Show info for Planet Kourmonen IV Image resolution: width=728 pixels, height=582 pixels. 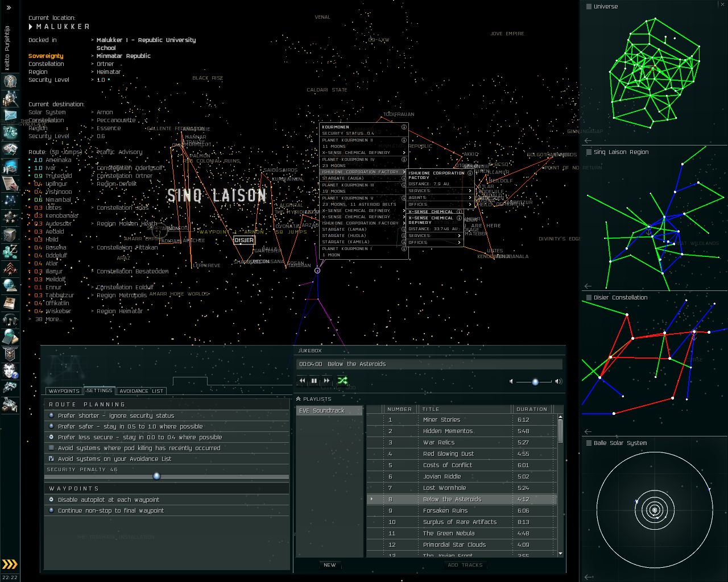tap(404, 159)
